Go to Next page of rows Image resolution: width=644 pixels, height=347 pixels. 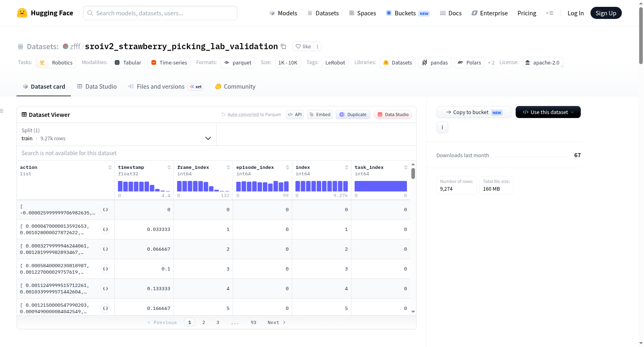277,322
